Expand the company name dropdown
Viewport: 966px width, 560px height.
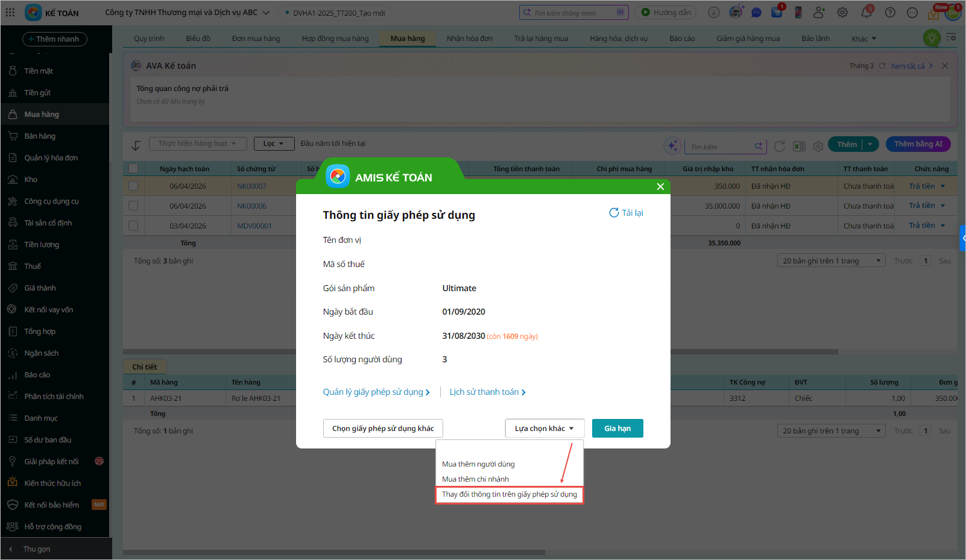266,13
